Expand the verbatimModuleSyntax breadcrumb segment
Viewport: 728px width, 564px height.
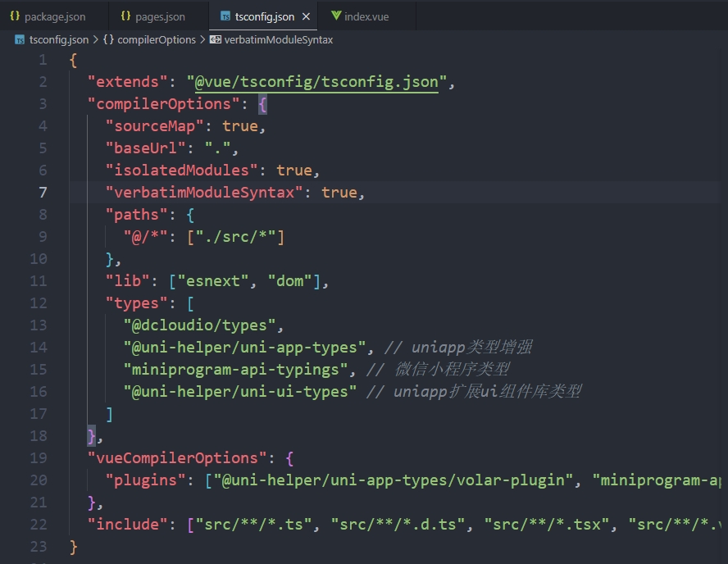click(278, 39)
